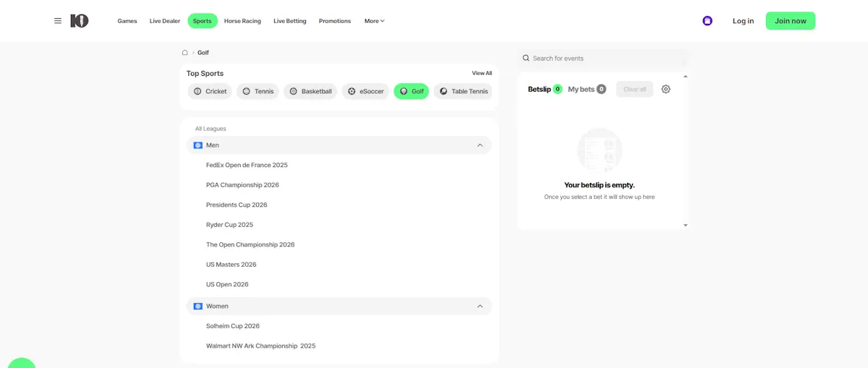Open Solheim Cup 2026

(x=233, y=326)
